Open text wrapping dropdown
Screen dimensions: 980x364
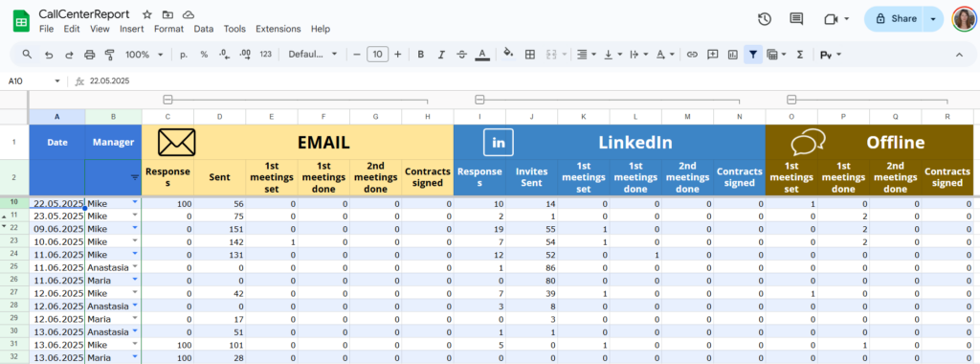[x=638, y=55]
